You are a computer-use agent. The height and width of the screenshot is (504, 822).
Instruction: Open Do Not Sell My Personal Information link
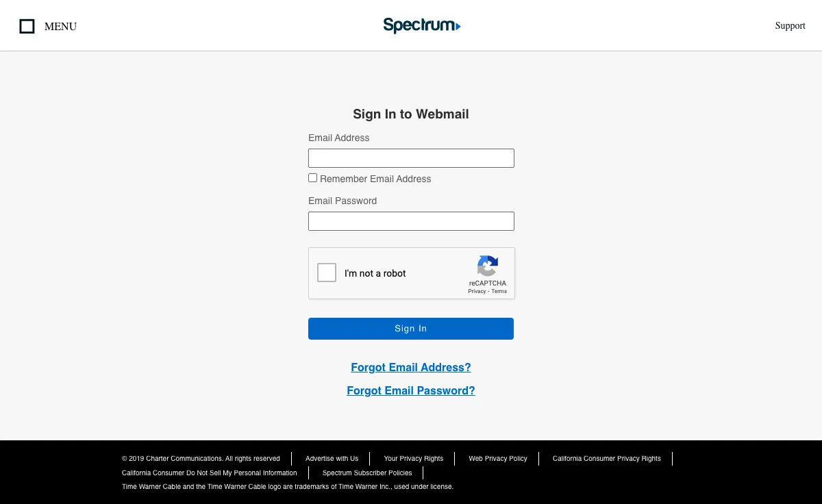point(210,473)
